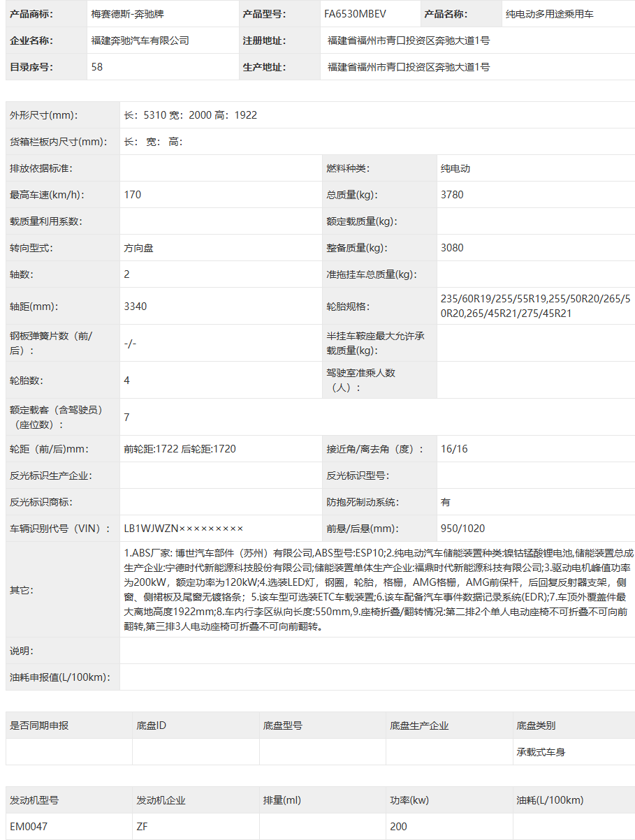
Task: Click the 发动机型号 column header
Action: tap(34, 800)
